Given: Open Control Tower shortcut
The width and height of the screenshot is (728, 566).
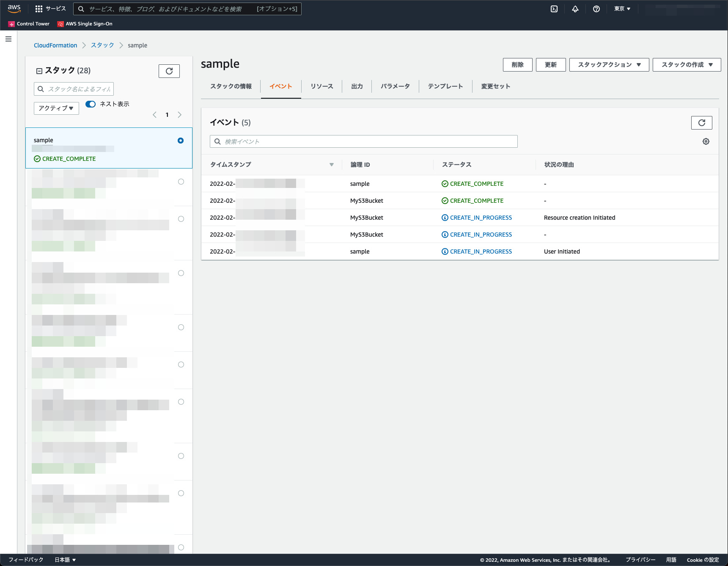Looking at the screenshot, I should (x=29, y=24).
